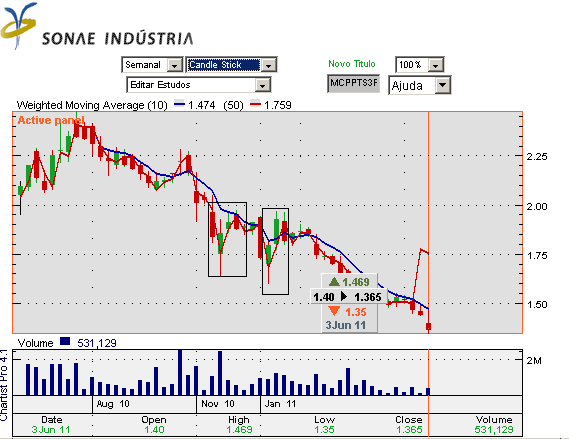Open the Editar Estudos dropdown
The height and width of the screenshot is (439, 569).
(x=198, y=85)
